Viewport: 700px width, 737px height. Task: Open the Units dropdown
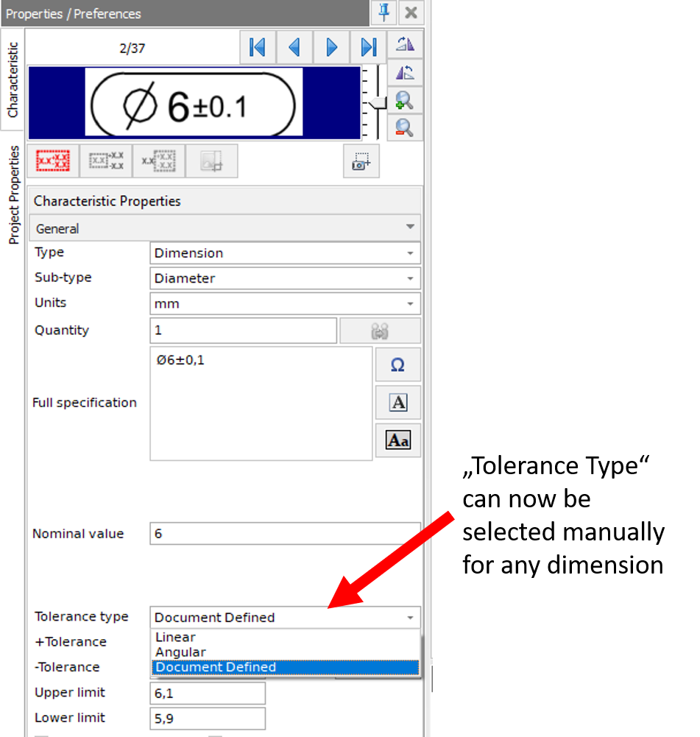click(411, 303)
